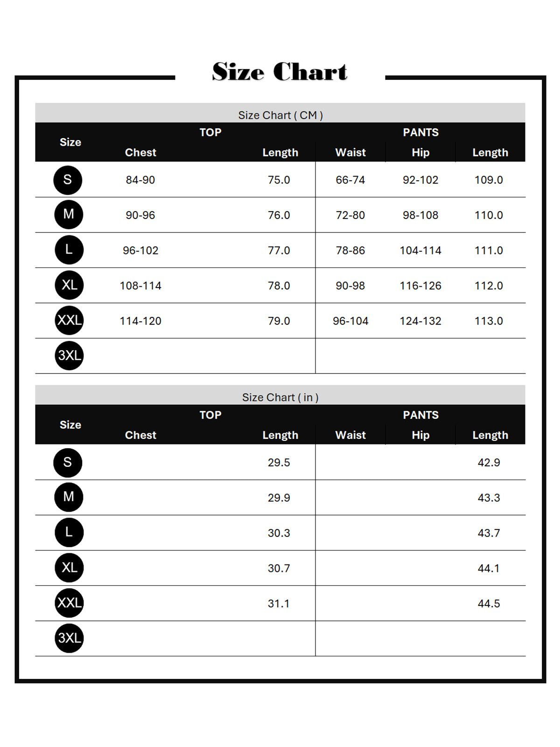Click the XXL size badge in the CM chart
The width and height of the screenshot is (560, 747).
click(69, 320)
